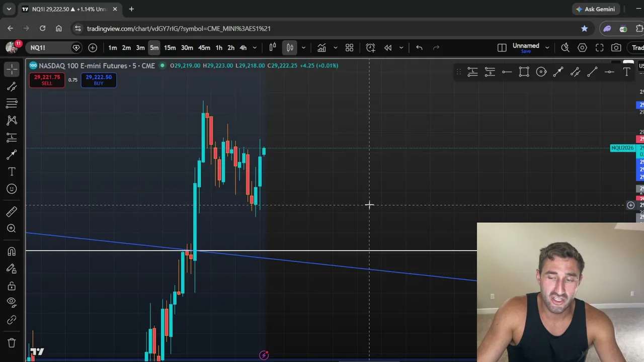Toggle hide all drawings eye icon

tap(12, 302)
